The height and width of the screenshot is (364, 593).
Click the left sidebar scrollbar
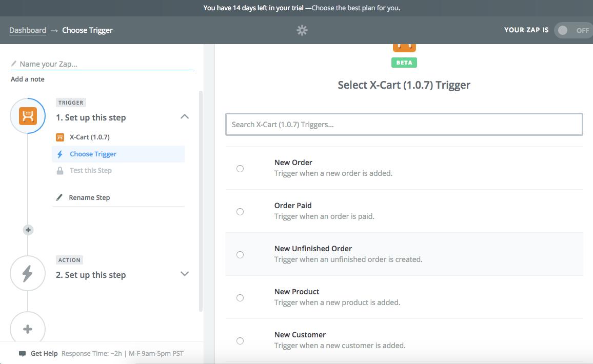tap(201, 200)
